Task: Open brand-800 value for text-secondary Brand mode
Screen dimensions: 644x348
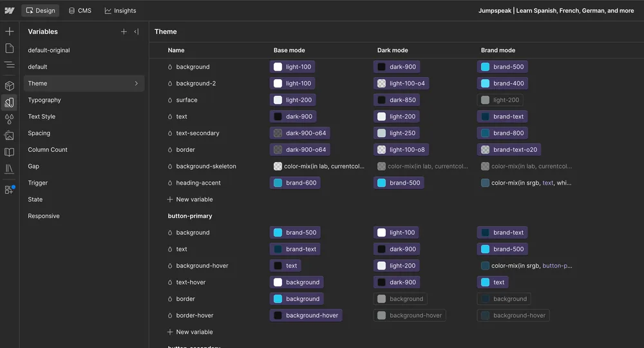Action: pos(502,133)
